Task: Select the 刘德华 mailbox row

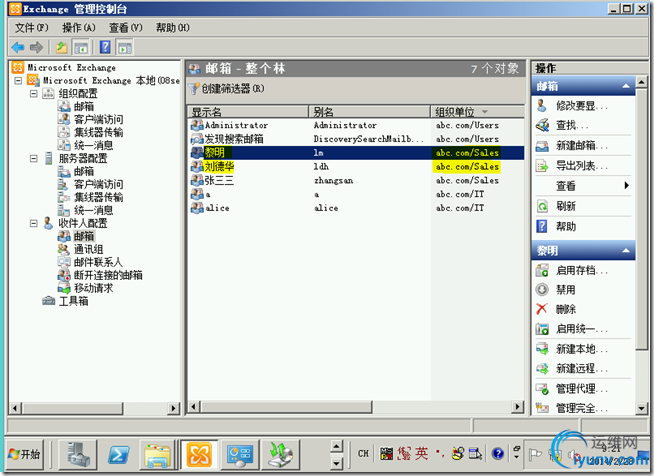Action: (357, 166)
